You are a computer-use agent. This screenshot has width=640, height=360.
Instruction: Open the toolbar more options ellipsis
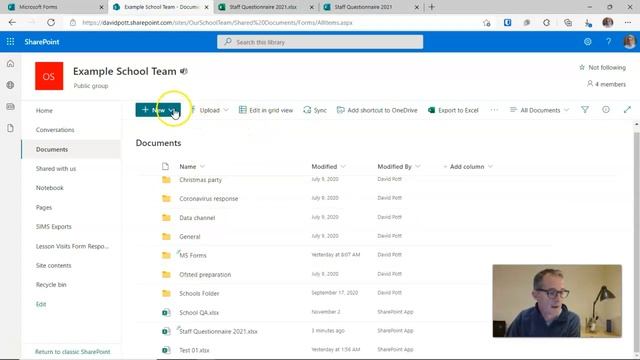coord(494,110)
